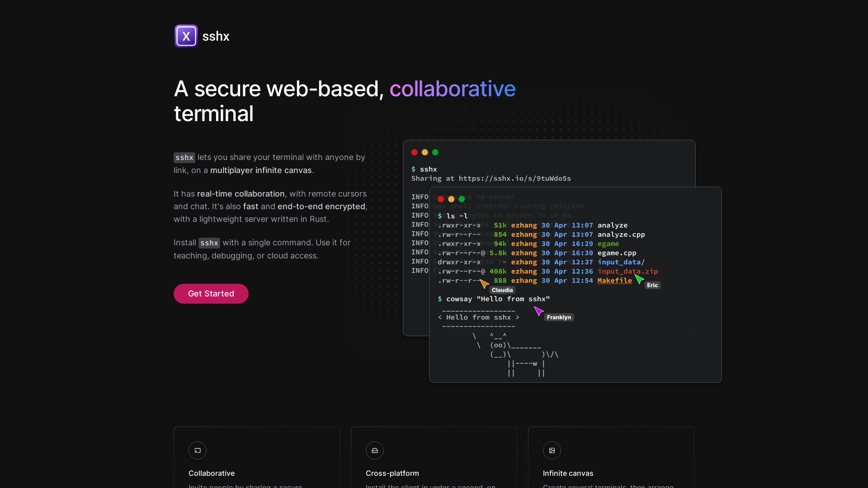Click the Makefile entry in terminal listing

[615, 281]
